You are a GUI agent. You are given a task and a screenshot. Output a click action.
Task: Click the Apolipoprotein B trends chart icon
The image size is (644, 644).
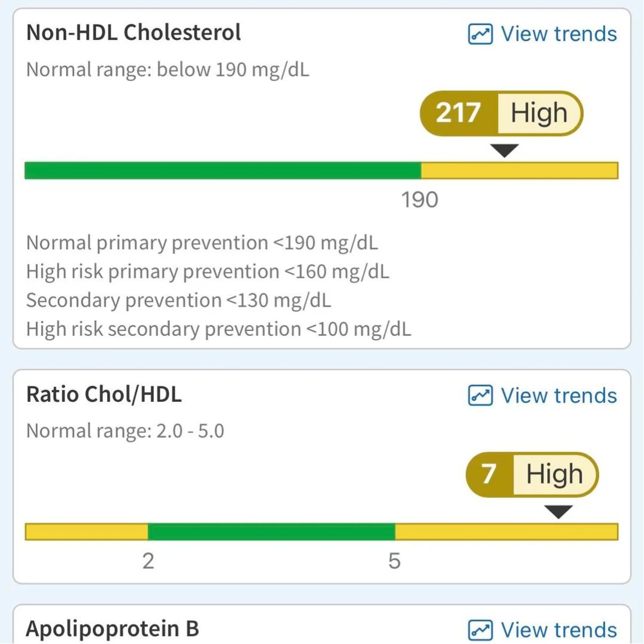pyautogui.click(x=480, y=630)
